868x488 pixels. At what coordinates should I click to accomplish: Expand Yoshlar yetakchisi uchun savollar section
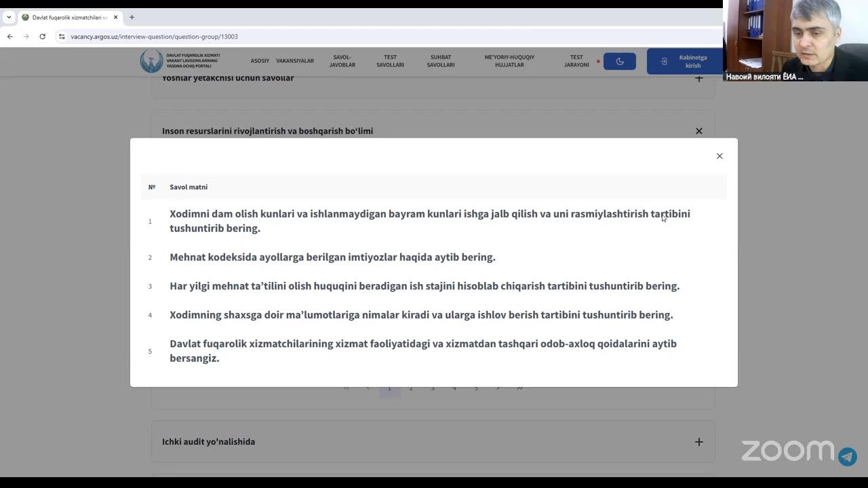699,78
